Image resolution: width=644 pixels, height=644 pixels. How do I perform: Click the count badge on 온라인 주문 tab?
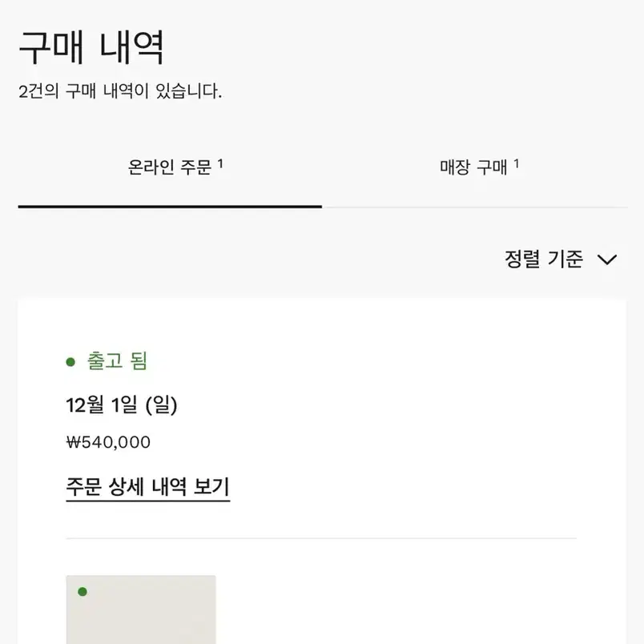220,163
